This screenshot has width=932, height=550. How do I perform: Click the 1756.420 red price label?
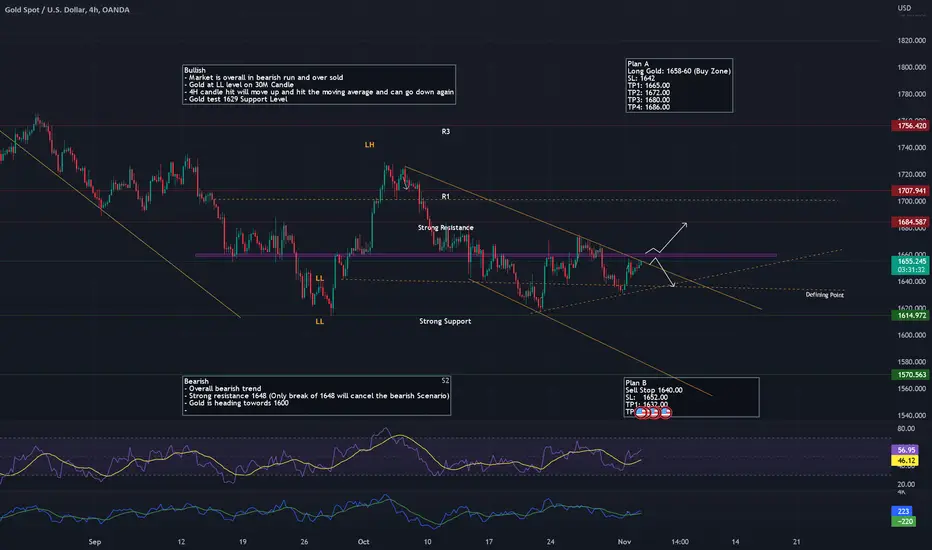click(912, 125)
